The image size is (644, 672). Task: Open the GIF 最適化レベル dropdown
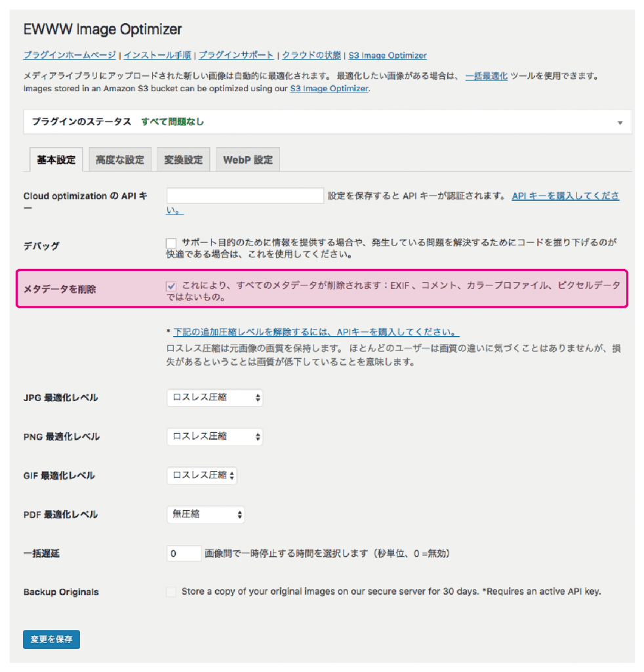click(x=202, y=476)
